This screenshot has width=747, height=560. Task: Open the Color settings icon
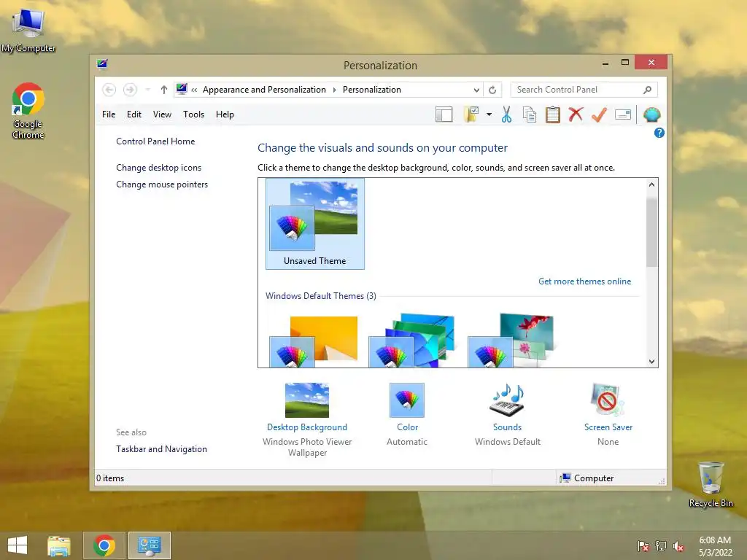407,400
